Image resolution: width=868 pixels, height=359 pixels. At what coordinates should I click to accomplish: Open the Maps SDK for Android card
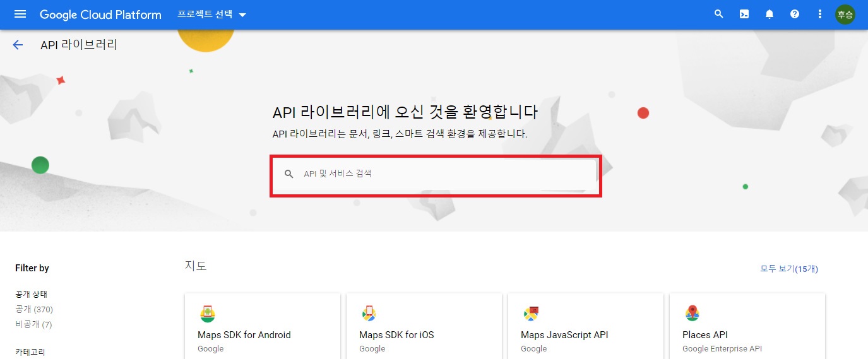tap(263, 326)
